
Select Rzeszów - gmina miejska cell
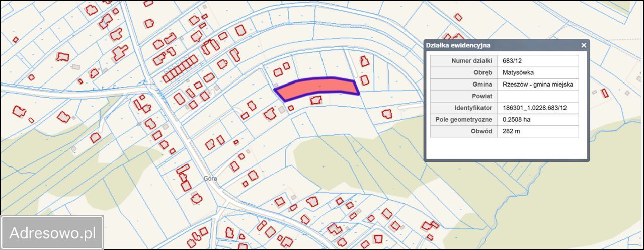coord(538,85)
